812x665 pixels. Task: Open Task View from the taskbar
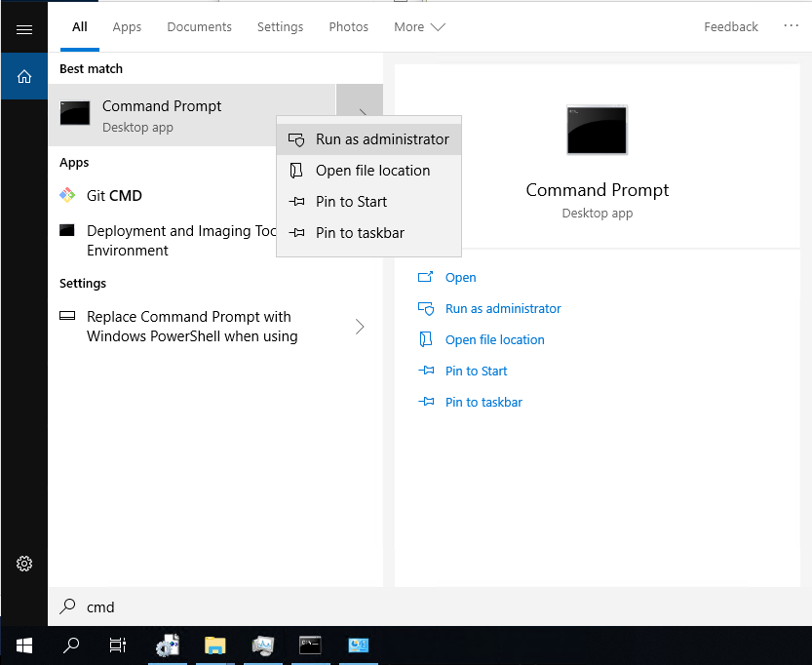point(117,645)
